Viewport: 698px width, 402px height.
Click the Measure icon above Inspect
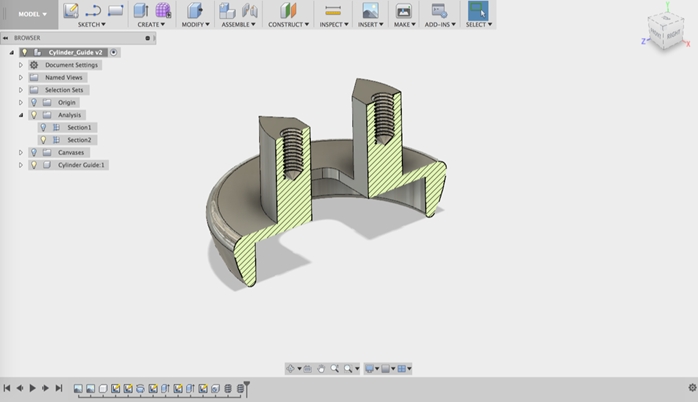333,10
